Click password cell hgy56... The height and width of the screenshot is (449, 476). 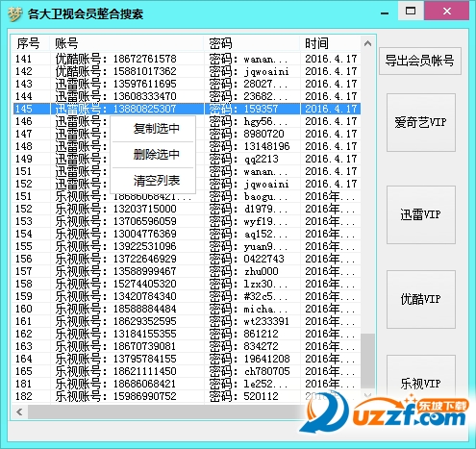(252, 121)
